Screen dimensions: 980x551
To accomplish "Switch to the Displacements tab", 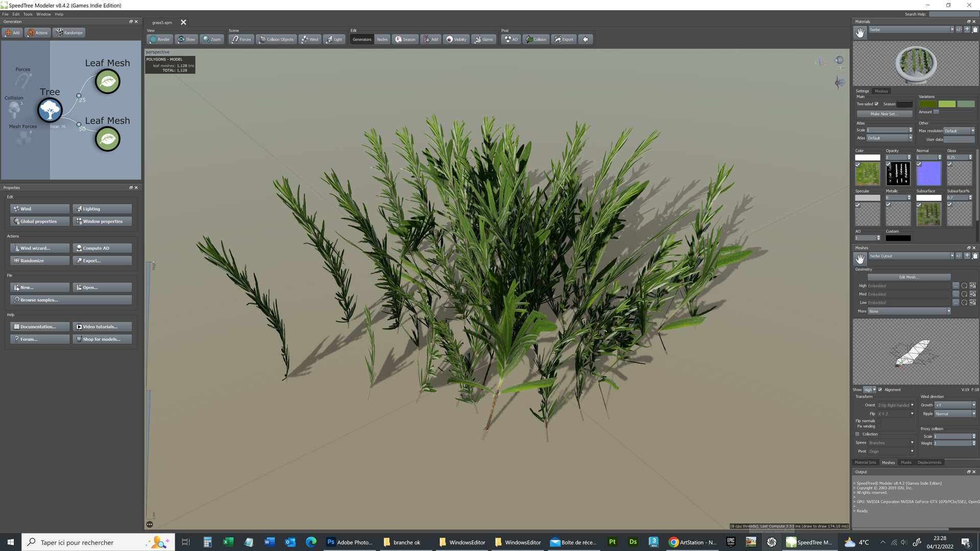I will point(929,463).
